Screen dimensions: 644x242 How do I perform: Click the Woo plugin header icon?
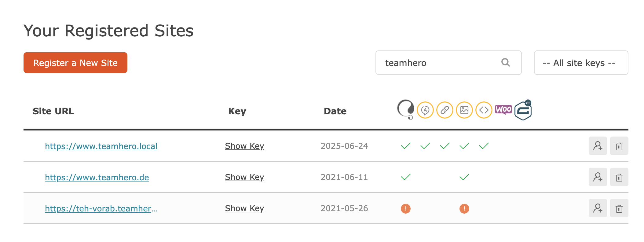point(503,109)
